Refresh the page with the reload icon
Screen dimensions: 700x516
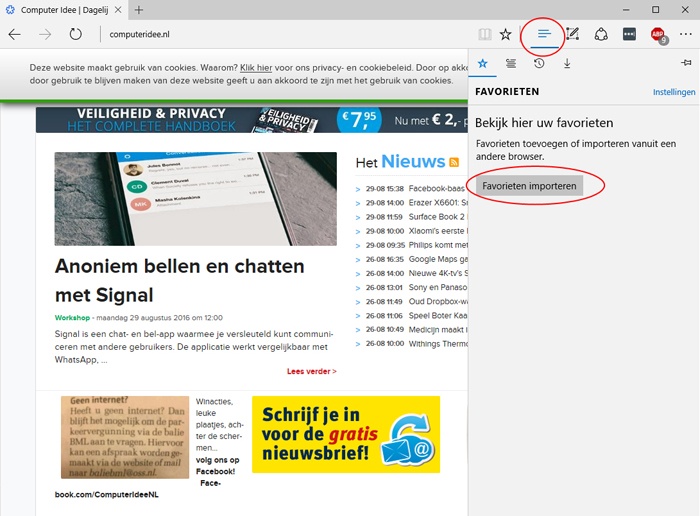click(x=75, y=34)
